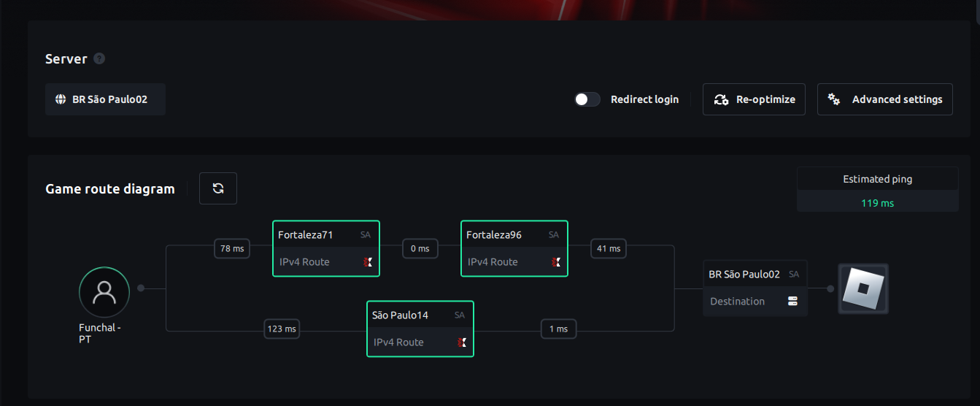
Task: Toggle the Redirect login switch
Action: pyautogui.click(x=587, y=99)
